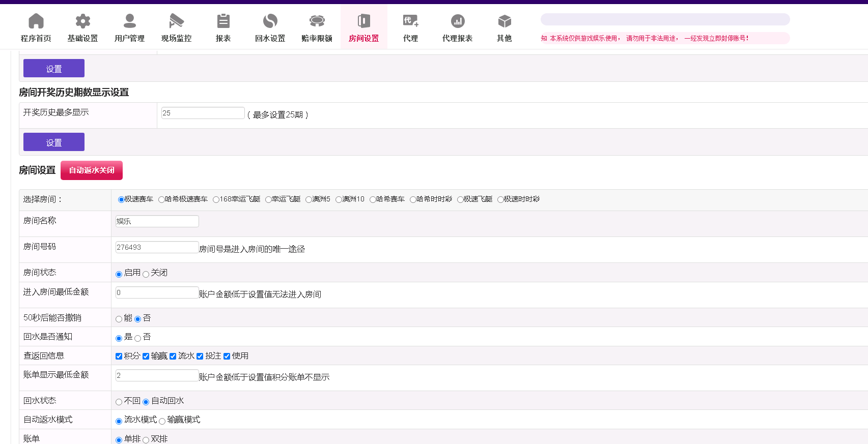The width and height of the screenshot is (868, 444).
Task: Switch to the 房间设置 tab
Action: point(363,27)
